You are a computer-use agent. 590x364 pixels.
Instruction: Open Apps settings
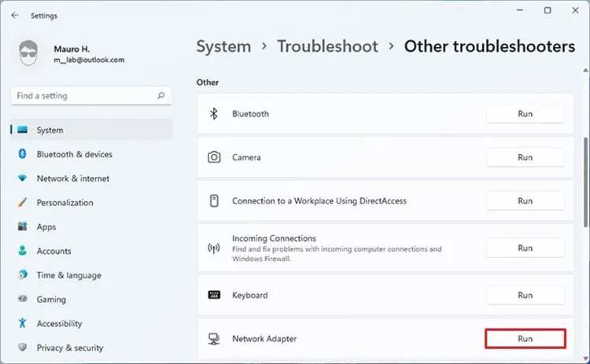[91, 226]
